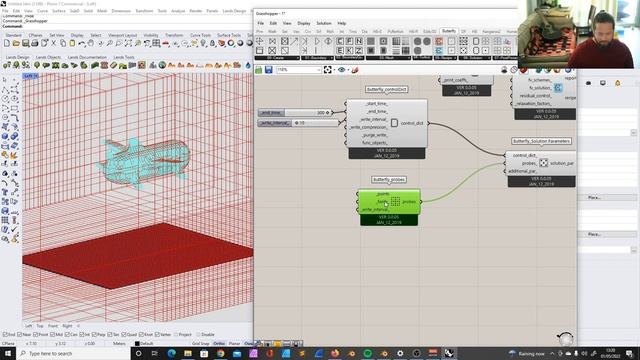Screen dimensions: 640x360
Task: Adjust the _end_time_ number slider
Action: coord(296,112)
